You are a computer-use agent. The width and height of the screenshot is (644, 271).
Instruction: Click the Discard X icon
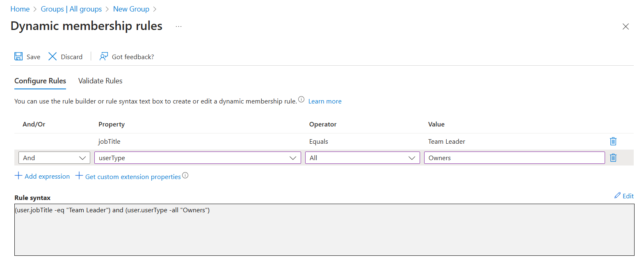[x=53, y=56]
